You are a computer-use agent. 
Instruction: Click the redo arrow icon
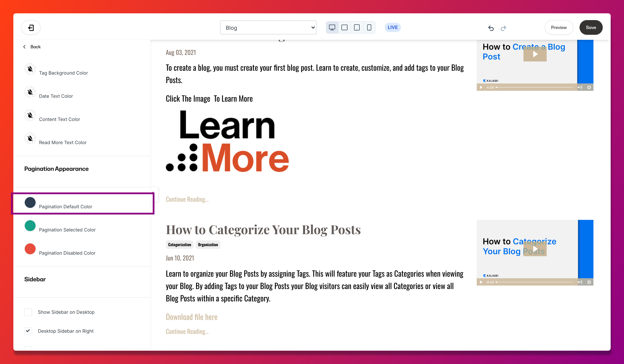503,28
